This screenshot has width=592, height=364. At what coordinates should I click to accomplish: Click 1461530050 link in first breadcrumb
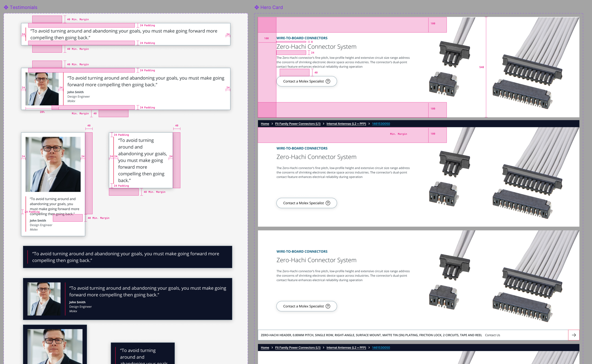click(x=381, y=124)
